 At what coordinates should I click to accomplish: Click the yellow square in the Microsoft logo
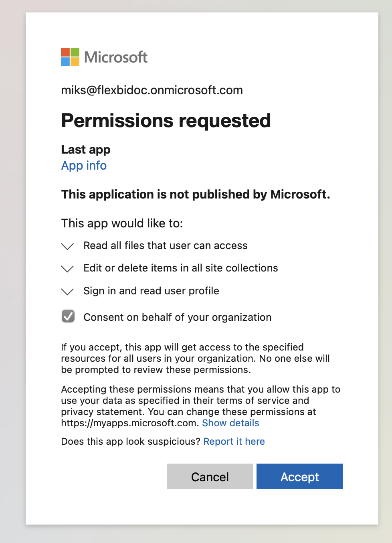(x=75, y=62)
